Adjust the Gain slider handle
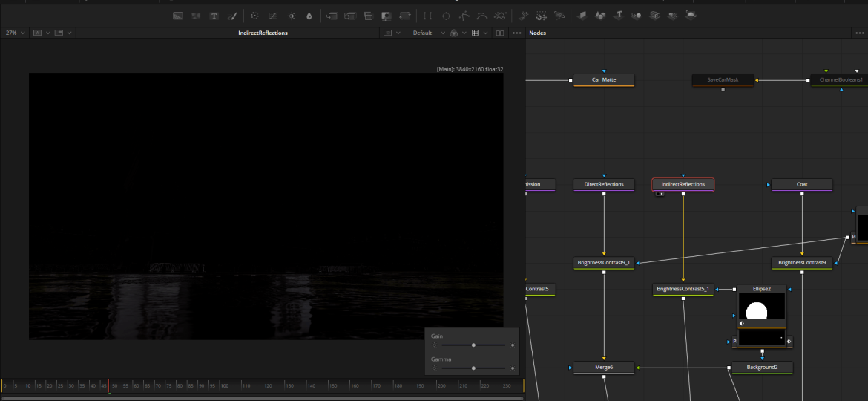 pos(473,345)
